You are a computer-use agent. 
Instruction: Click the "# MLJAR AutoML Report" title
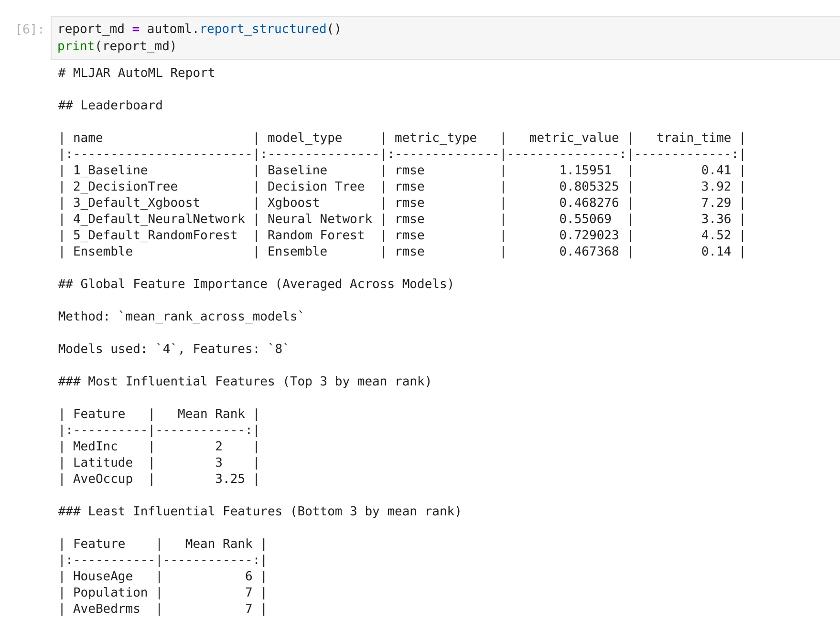tap(136, 73)
